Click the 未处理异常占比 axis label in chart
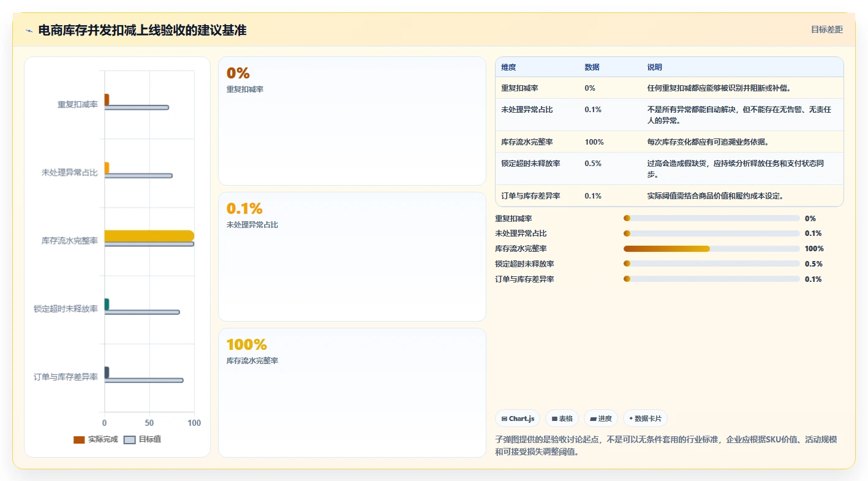Screen dimensions: 868x481 (70, 173)
